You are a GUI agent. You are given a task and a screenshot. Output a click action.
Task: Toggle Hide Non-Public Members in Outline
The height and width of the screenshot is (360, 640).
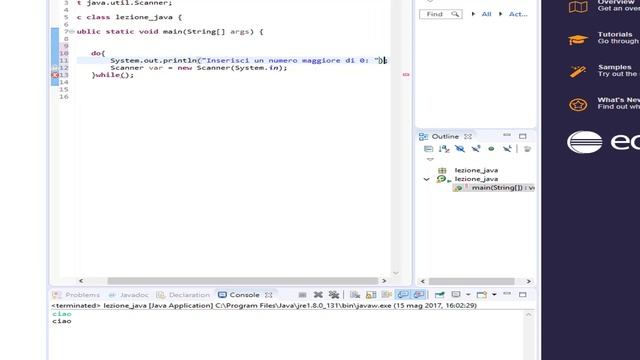(x=491, y=149)
